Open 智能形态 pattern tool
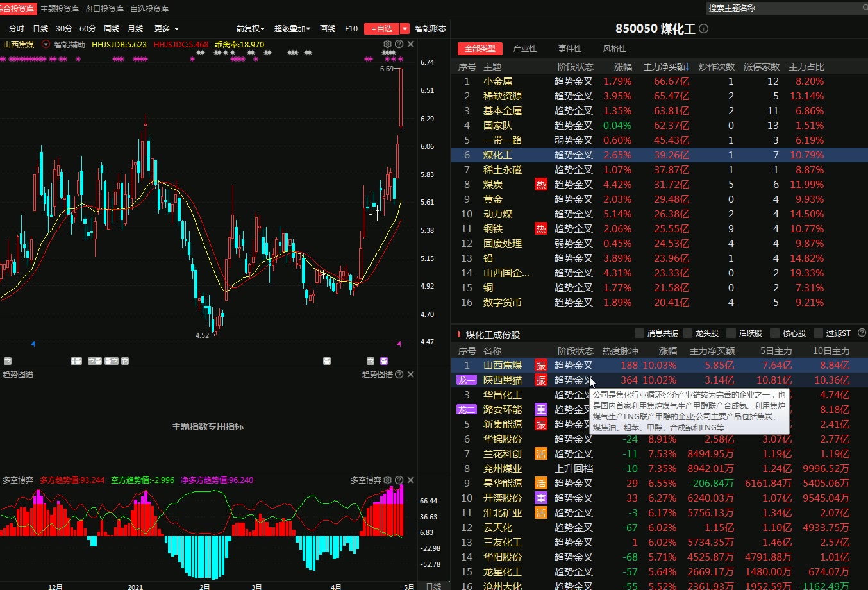Viewport: 868px width, 590px height. (431, 29)
